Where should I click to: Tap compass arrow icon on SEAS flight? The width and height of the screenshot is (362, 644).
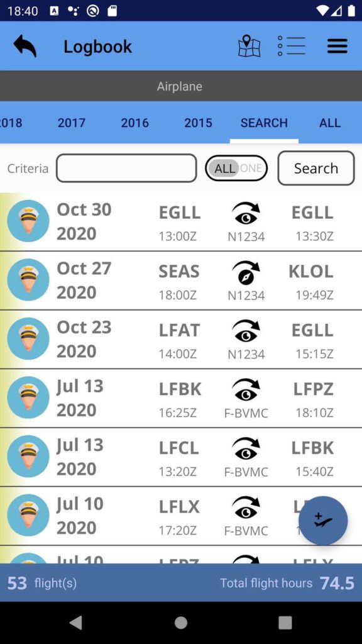(246, 273)
